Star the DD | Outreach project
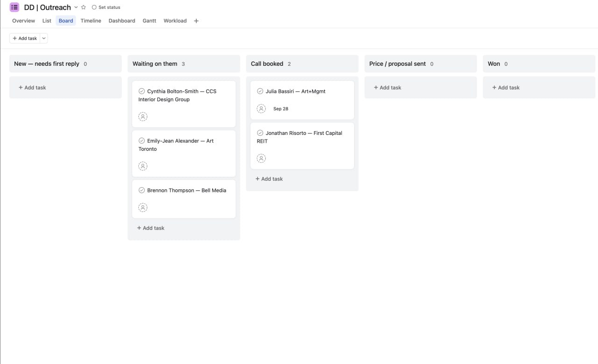598x364 pixels. click(x=84, y=7)
